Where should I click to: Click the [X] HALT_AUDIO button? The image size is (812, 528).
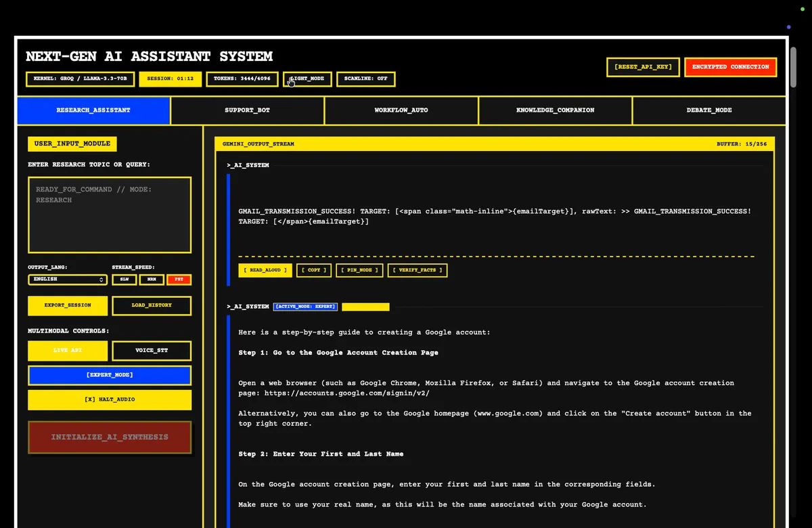coord(110,400)
